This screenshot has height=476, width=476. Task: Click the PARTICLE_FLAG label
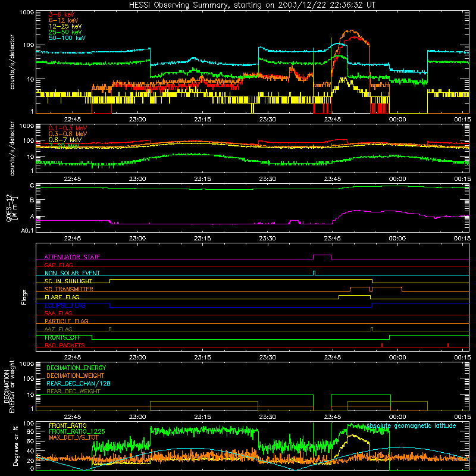coord(67,321)
